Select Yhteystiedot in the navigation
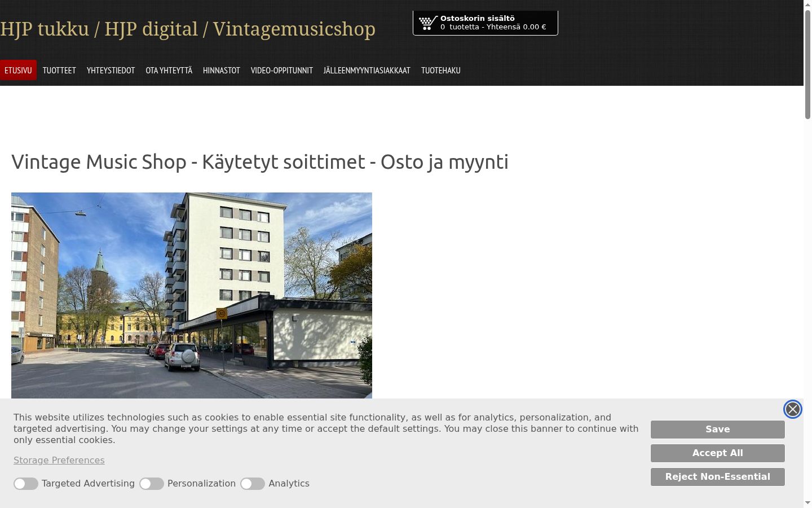Screen dimensions: 812x508 111,70
